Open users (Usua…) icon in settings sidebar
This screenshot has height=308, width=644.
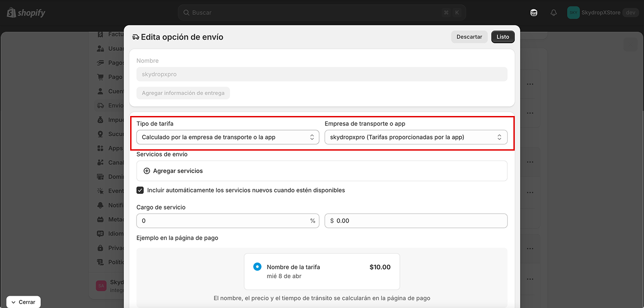point(100,49)
